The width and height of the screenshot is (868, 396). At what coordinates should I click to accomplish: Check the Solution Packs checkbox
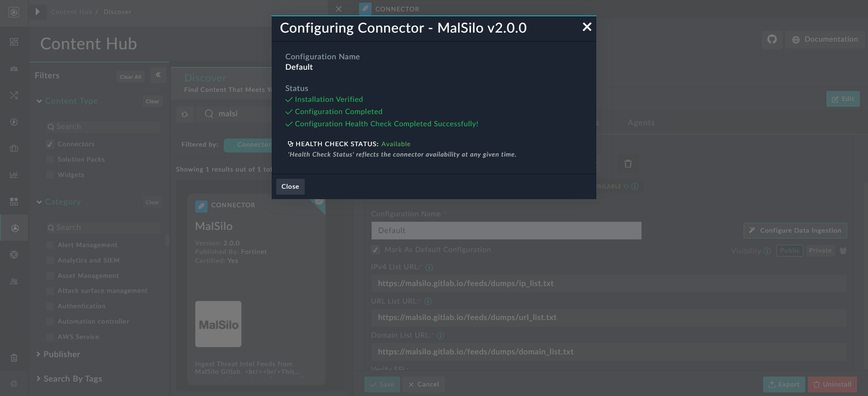50,159
